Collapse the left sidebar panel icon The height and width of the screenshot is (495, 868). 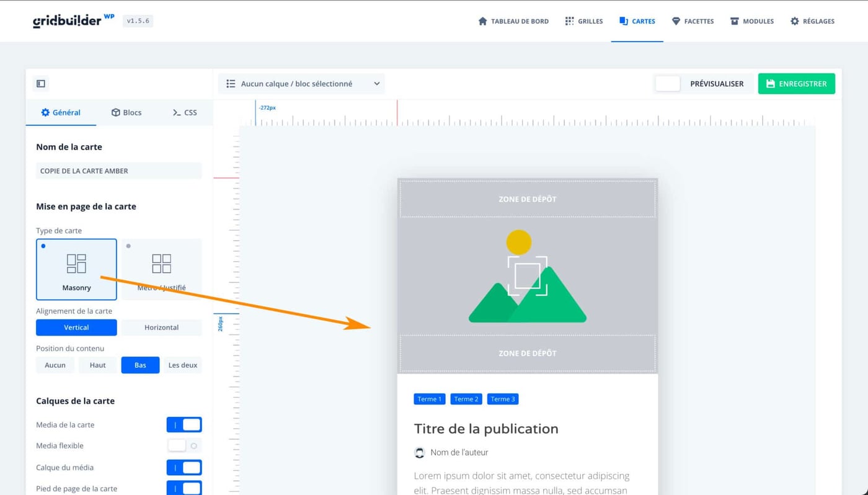40,83
